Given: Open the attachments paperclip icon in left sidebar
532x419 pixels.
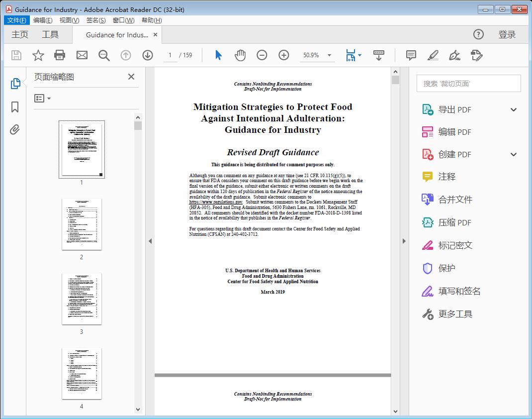Looking at the screenshot, I should tap(15, 129).
